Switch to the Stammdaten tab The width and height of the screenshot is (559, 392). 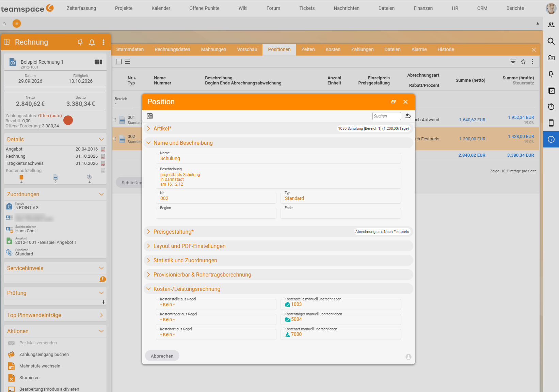coord(130,49)
